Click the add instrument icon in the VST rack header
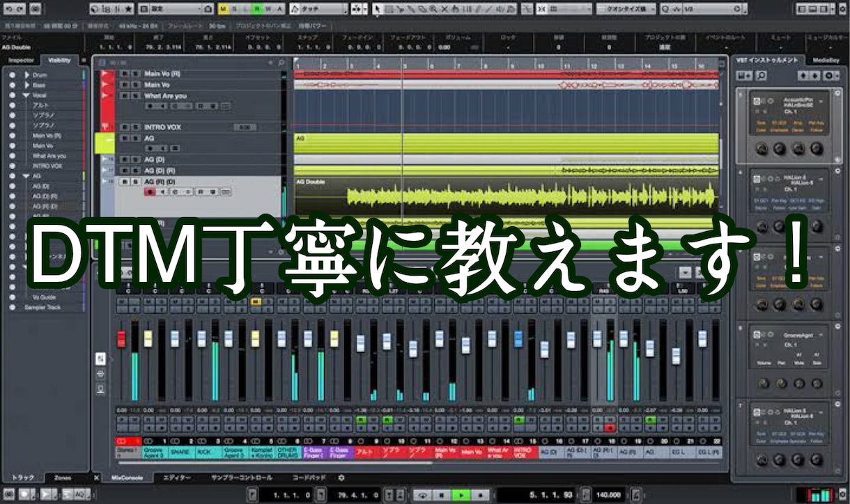The height and width of the screenshot is (504, 850). coord(743,75)
